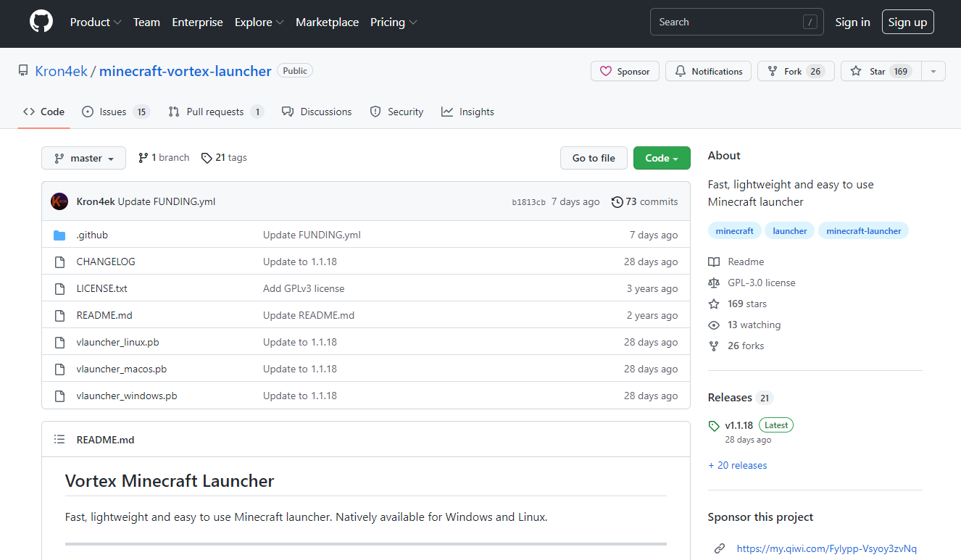This screenshot has width=961, height=560.
Task: Switch to the Insights tab
Action: [467, 112]
